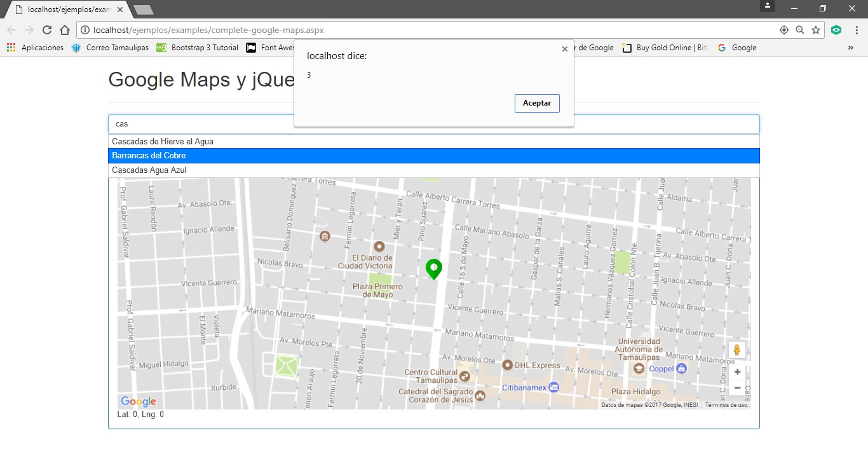Image resolution: width=868 pixels, height=461 pixels.
Task: Click the bookmark star in the address bar
Action: point(816,29)
